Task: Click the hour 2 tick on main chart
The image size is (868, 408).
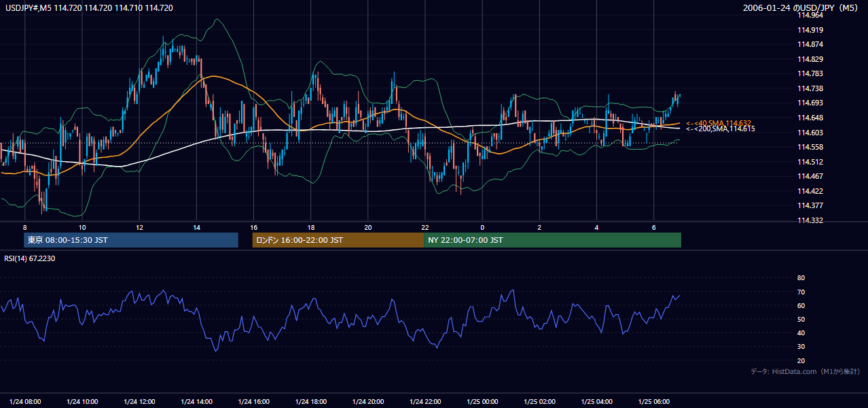Action: coord(539,226)
